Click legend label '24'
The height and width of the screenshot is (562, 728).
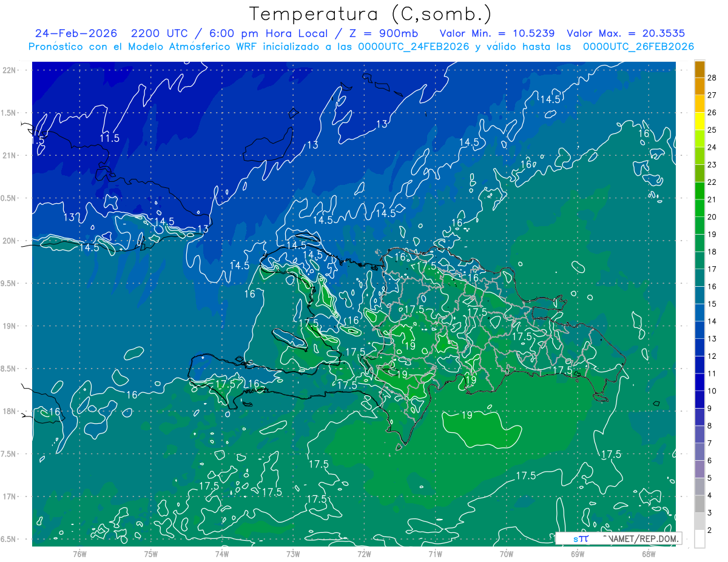pos(712,147)
